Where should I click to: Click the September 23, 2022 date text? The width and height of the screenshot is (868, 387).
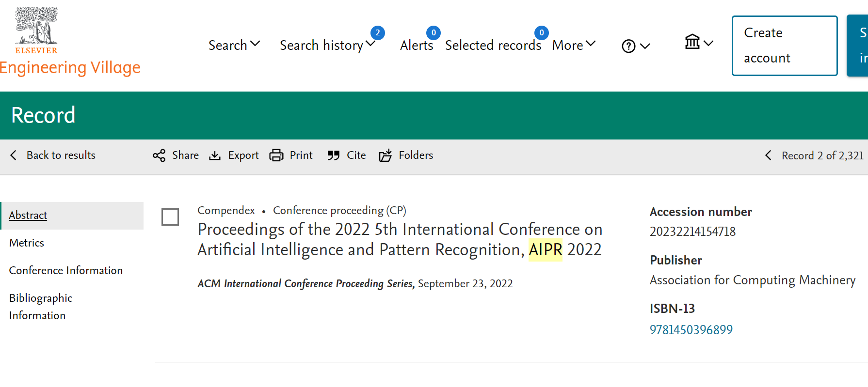pos(466,284)
